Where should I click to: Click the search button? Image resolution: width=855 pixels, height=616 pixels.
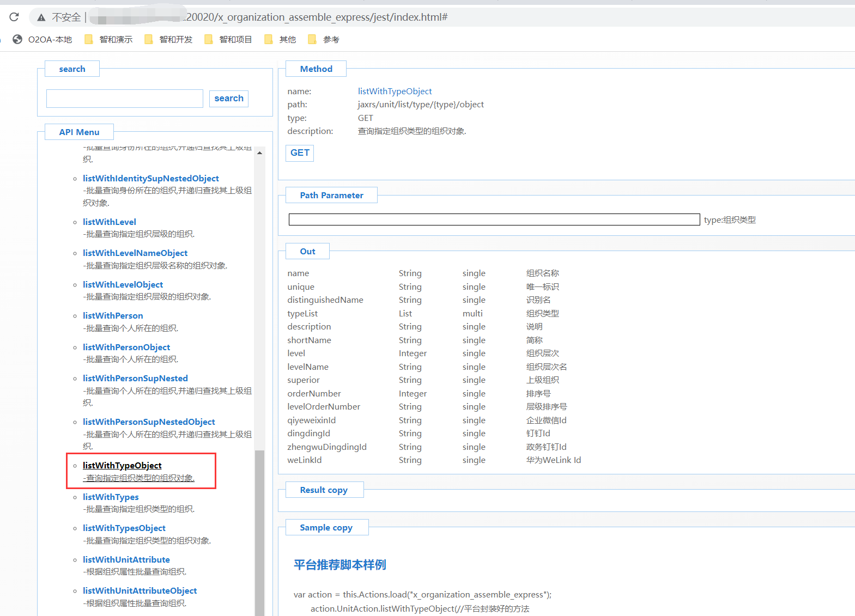click(x=229, y=99)
